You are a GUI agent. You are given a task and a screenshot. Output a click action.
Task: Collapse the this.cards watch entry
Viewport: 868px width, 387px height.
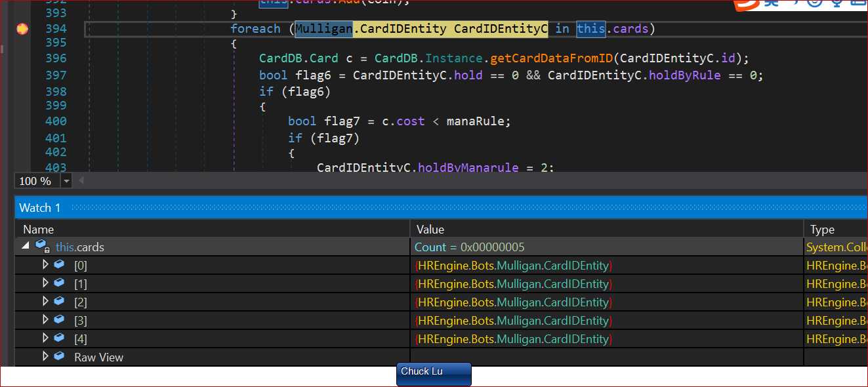coord(26,245)
